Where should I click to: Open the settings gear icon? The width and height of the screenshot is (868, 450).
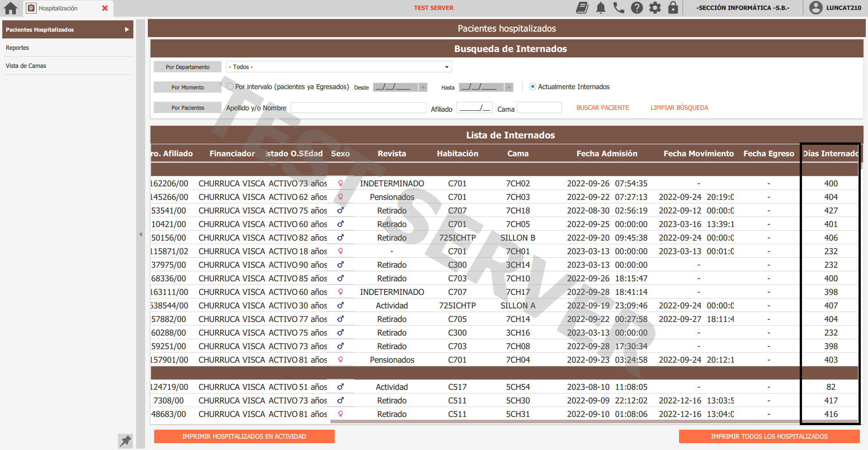coord(655,8)
